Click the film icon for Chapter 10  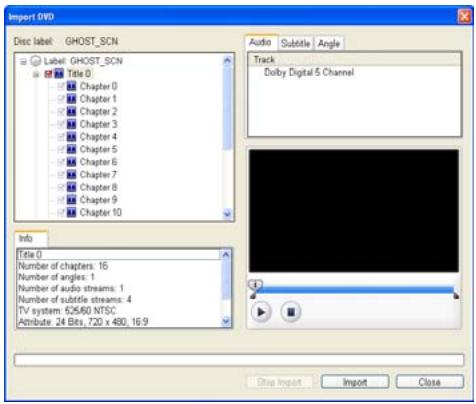(x=71, y=212)
